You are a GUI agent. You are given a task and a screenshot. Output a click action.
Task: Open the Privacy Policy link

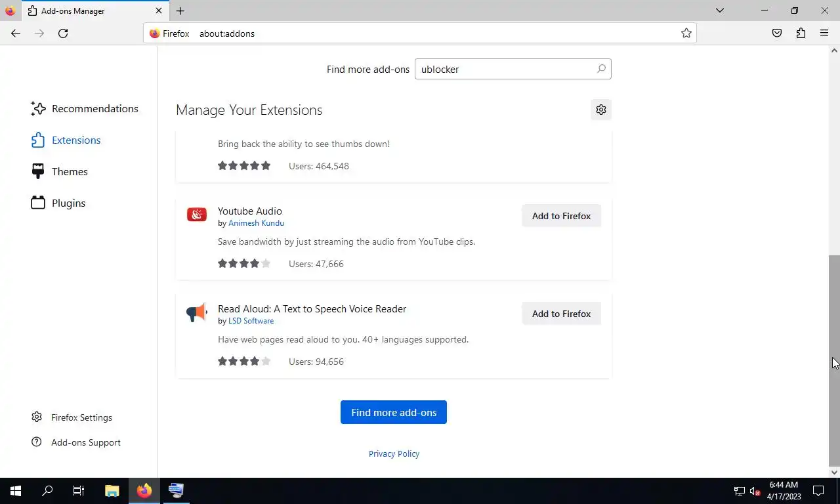(394, 453)
